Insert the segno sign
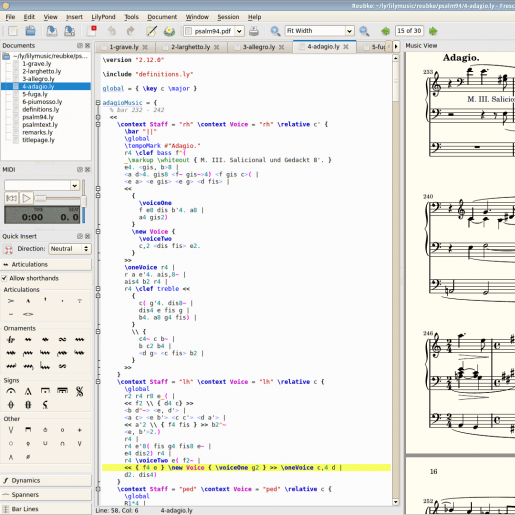Screen dimensions: 515x515 [79, 391]
